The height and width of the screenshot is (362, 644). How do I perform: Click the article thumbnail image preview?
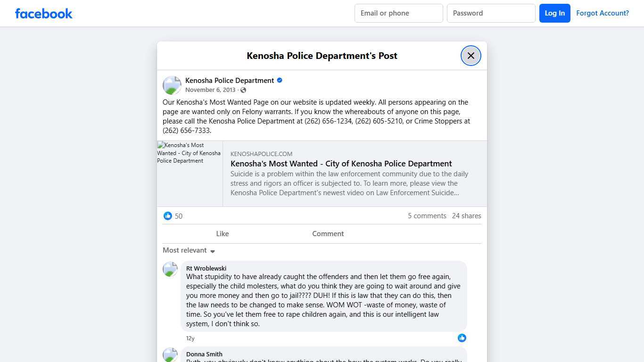(189, 173)
